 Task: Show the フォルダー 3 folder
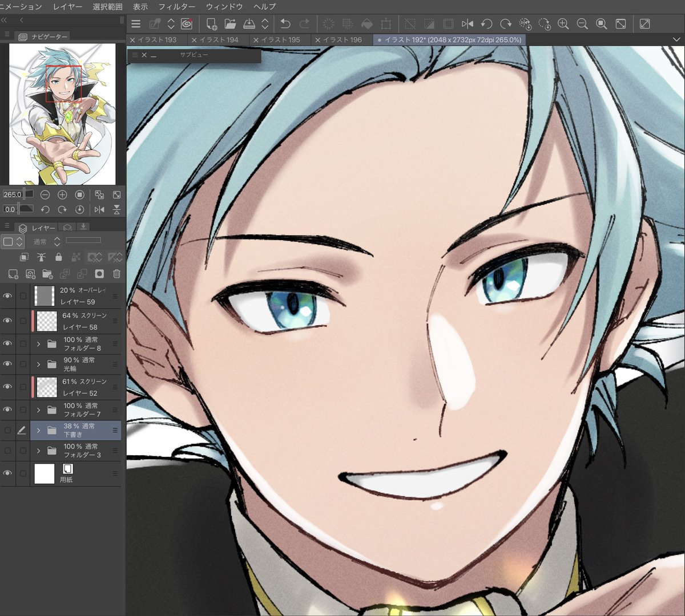click(7, 451)
